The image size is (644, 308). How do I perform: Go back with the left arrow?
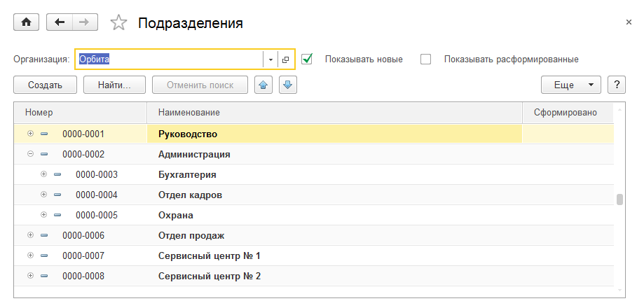60,22
